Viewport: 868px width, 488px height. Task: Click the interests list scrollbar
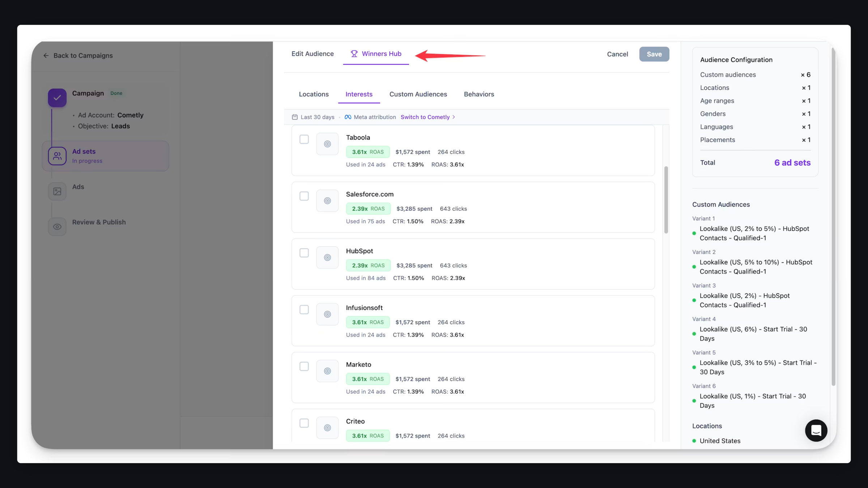click(666, 200)
